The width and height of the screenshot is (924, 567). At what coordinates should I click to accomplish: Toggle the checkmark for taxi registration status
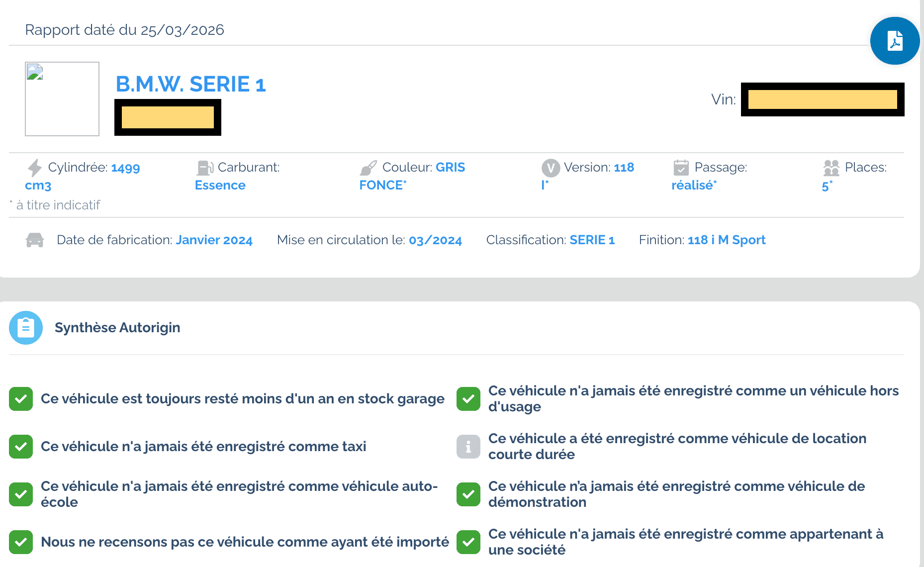[x=20, y=447]
